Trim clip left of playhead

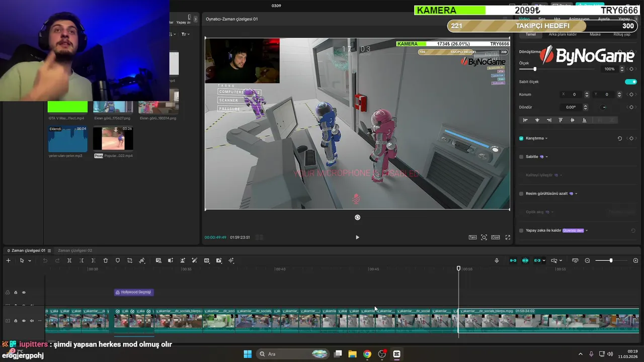[82, 260]
